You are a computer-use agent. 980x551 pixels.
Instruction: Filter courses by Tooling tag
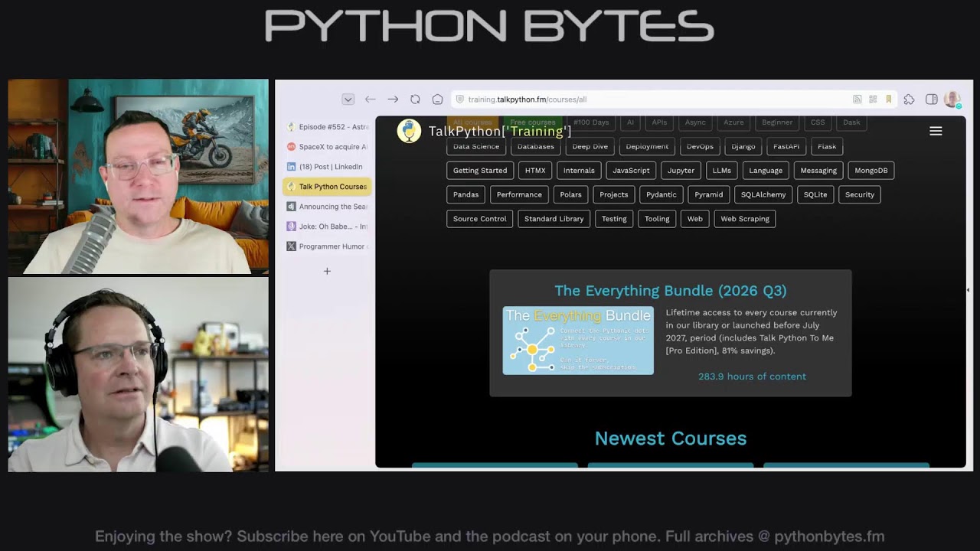tap(657, 219)
